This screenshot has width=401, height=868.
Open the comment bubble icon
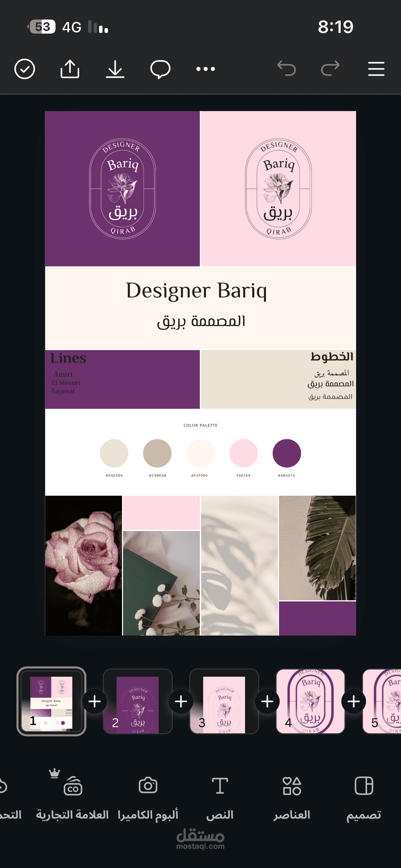[x=160, y=69]
